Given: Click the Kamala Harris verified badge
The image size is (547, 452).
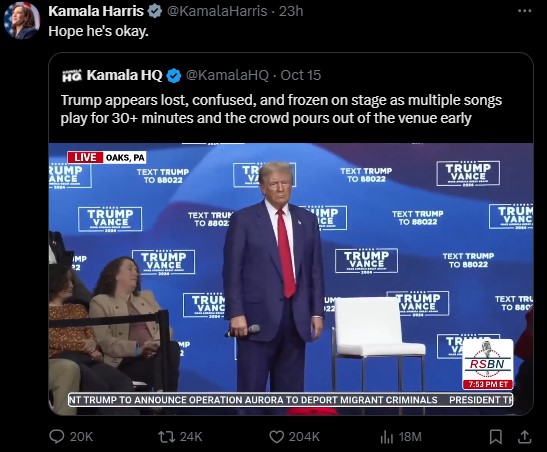Looking at the screenshot, I should 155,12.
